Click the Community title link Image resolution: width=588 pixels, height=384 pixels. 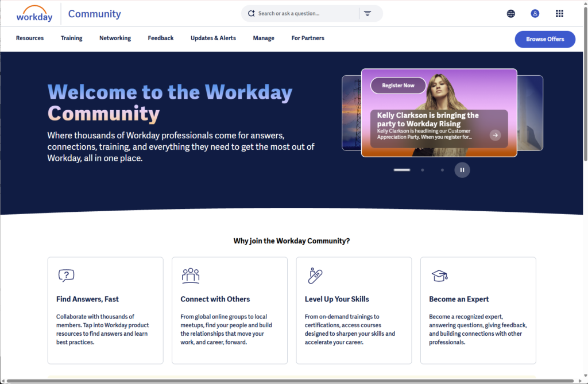point(95,14)
